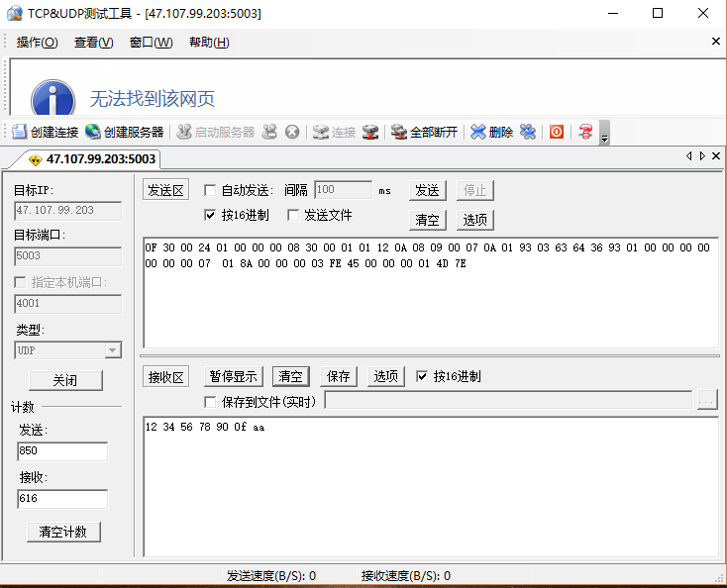Click the disconnect icon with red mark

coord(370,132)
